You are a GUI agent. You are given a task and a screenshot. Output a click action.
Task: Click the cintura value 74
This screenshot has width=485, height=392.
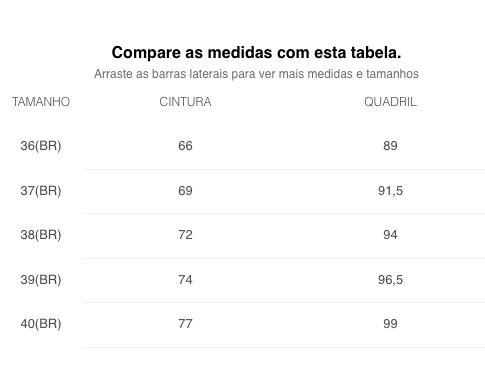tap(185, 279)
